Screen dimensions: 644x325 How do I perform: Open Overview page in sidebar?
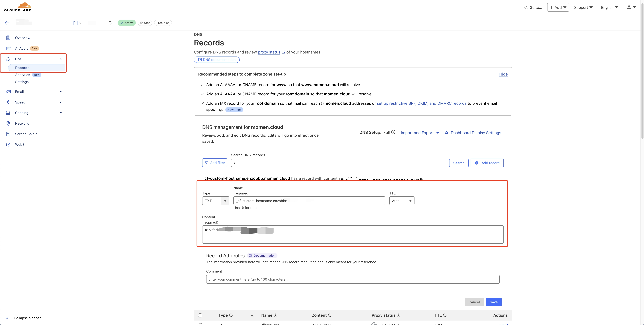pos(23,38)
